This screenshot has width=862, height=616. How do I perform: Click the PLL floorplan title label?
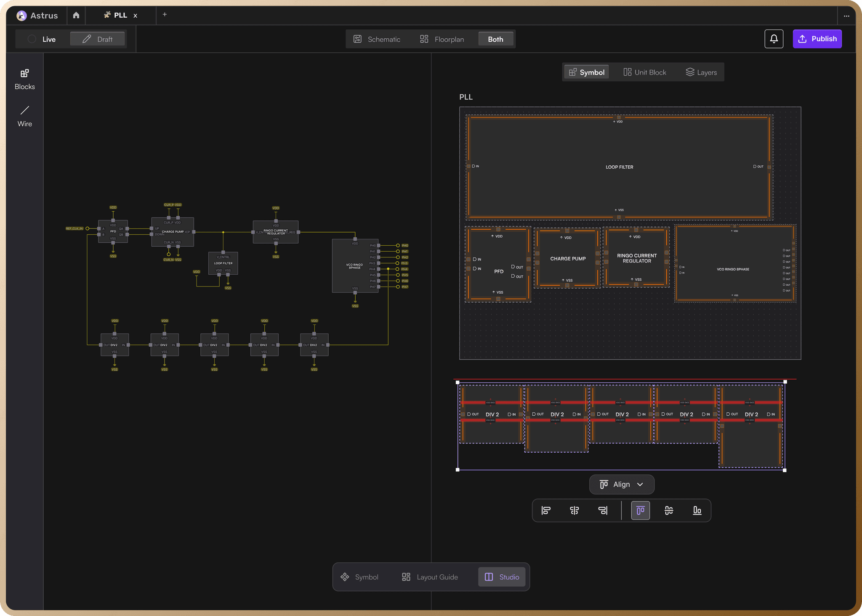point(466,97)
